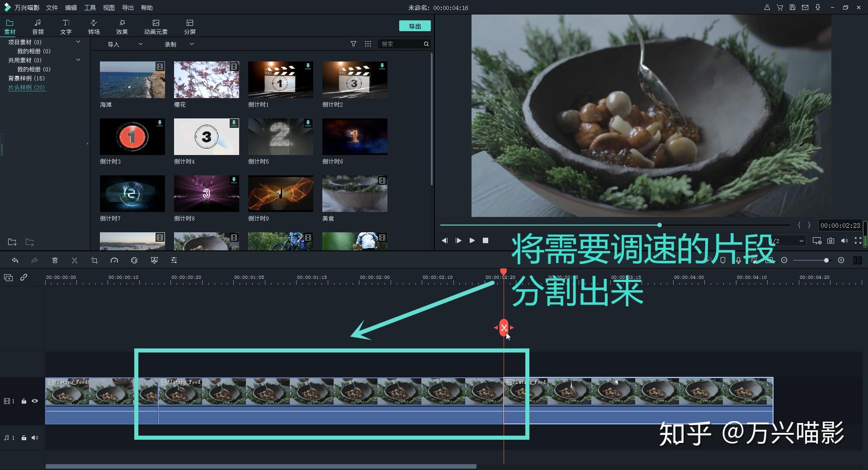Select the crop tool icon

pos(94,260)
